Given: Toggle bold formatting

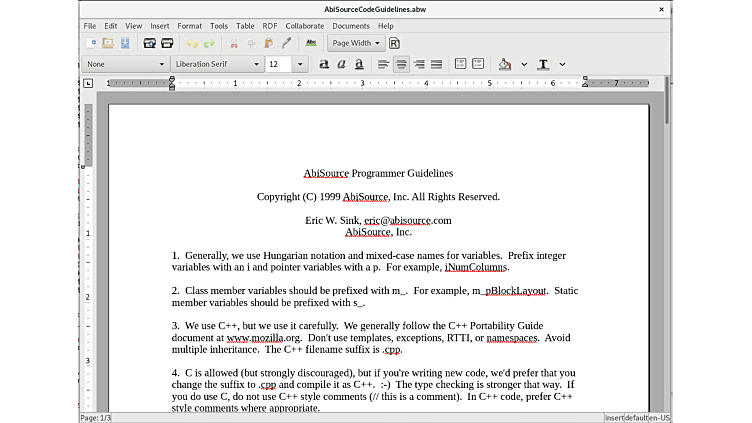Looking at the screenshot, I should click(324, 64).
